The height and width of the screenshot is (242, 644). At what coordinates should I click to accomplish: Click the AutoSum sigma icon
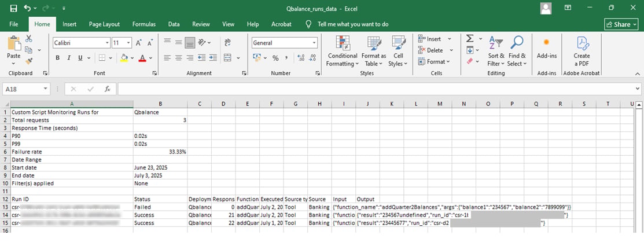470,39
